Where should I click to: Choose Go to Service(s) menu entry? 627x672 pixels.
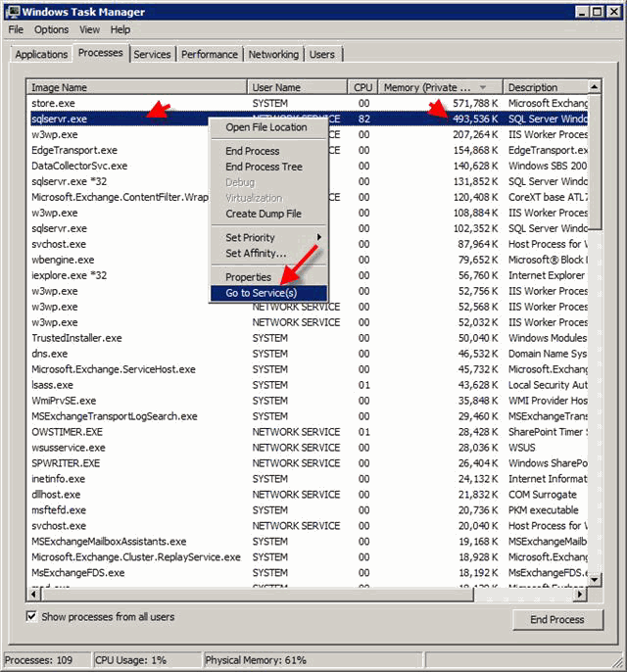268,293
